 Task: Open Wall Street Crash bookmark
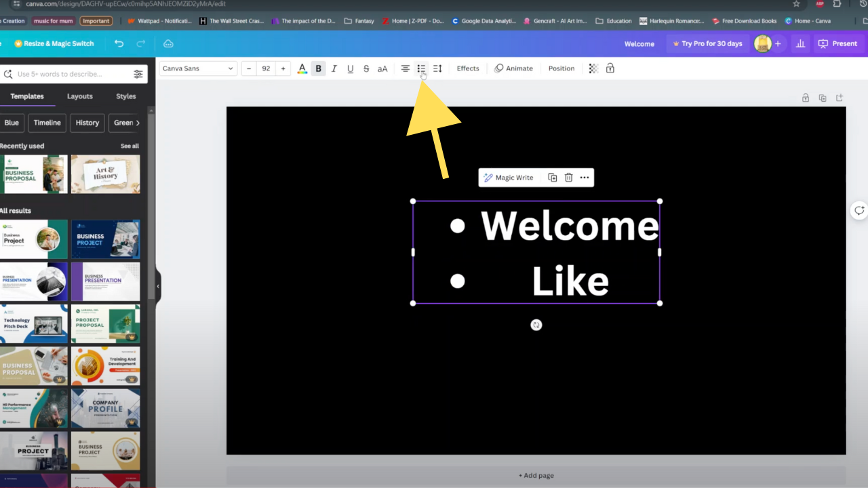(x=231, y=21)
